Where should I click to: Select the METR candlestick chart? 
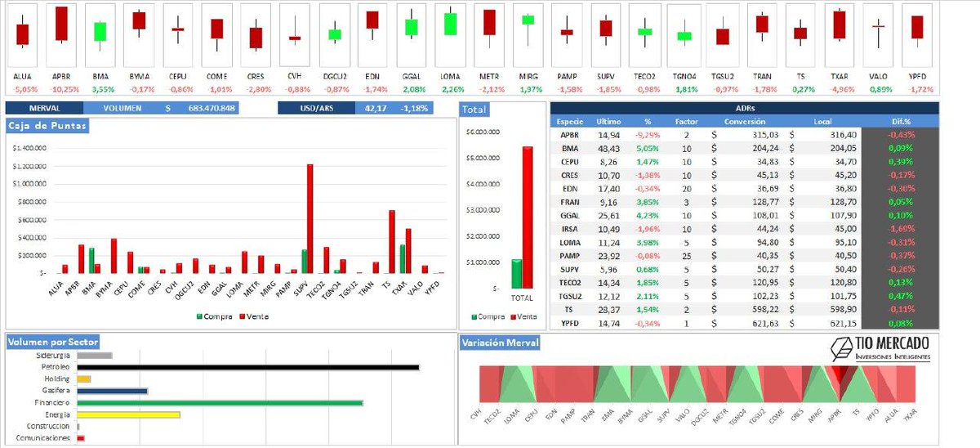tap(489, 35)
